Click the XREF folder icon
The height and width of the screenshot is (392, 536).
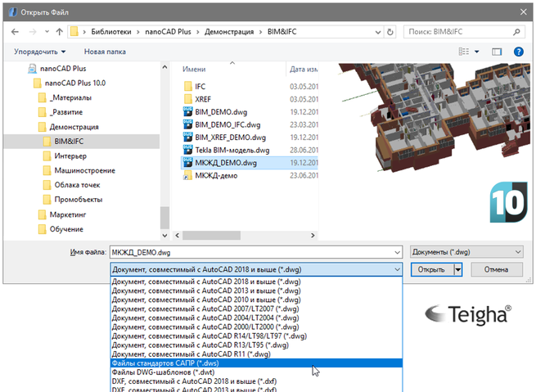pos(187,98)
